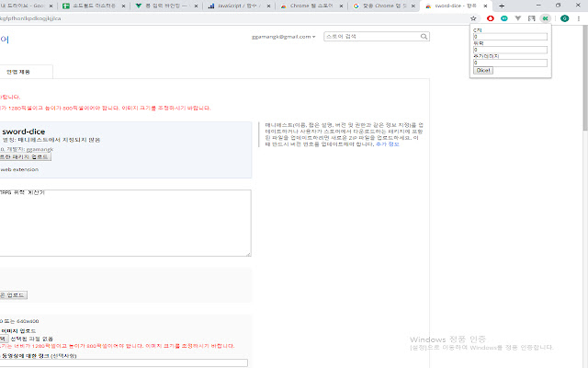Open the gray V-shaped extension icon
588x368 pixels.
tap(518, 18)
